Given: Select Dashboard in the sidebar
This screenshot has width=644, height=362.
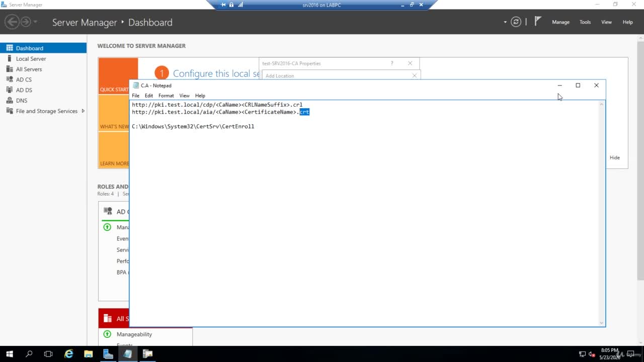Looking at the screenshot, I should coord(43,48).
